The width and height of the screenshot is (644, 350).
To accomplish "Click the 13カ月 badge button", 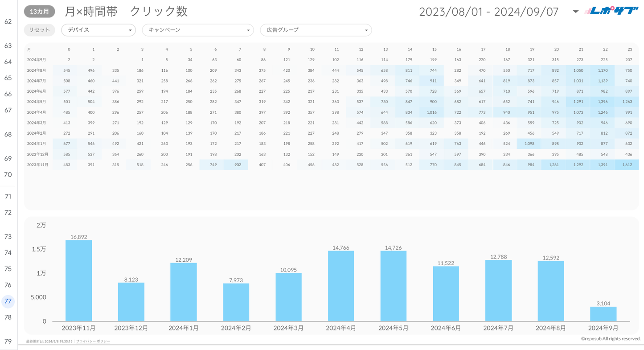I will 40,12.
